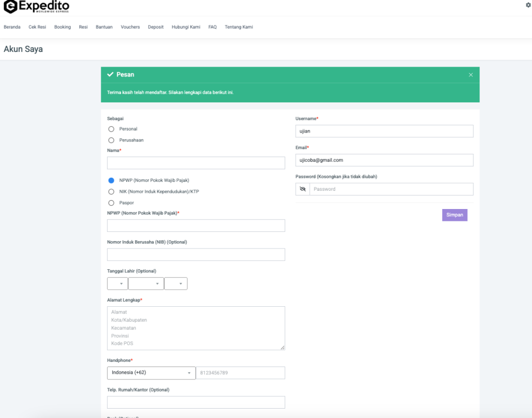Click the Nama input field
Screen dimensions: 532x418
click(x=196, y=163)
